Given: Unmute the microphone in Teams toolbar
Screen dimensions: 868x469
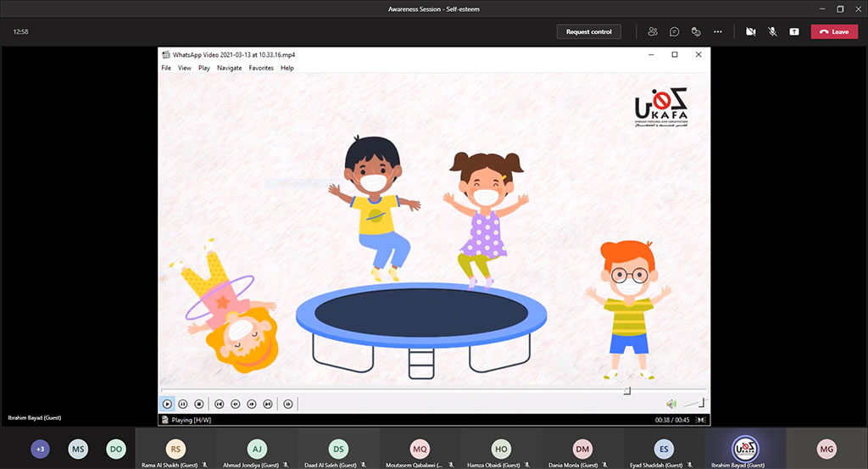Looking at the screenshot, I should pos(772,31).
